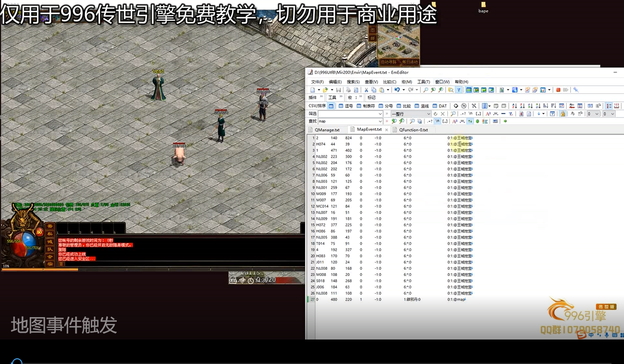Toggle the lock icon in filter bar
This screenshot has width=624, height=364.
tap(562, 114)
